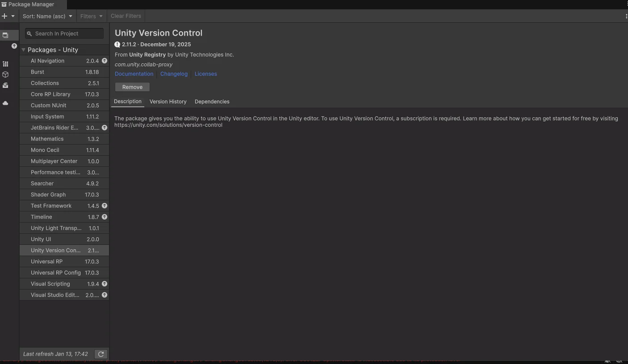Select the Mathematics package
Viewport: 628px width, 364px height.
64,139
